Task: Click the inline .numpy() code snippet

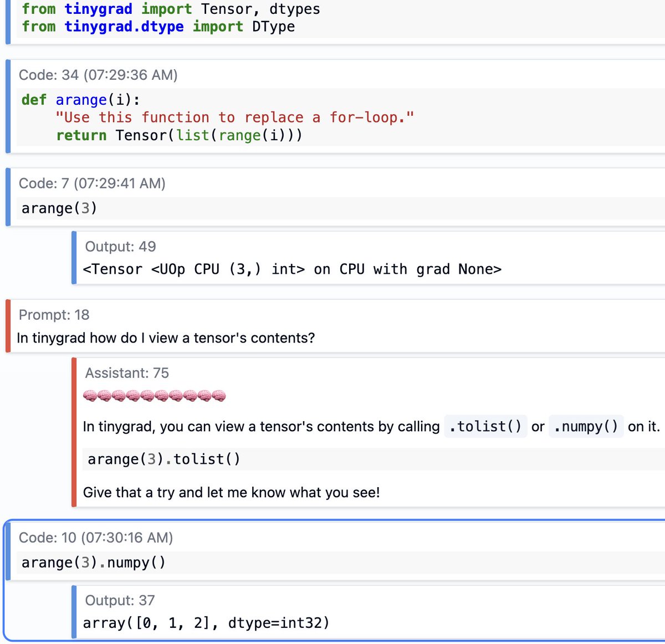Action: 586,427
